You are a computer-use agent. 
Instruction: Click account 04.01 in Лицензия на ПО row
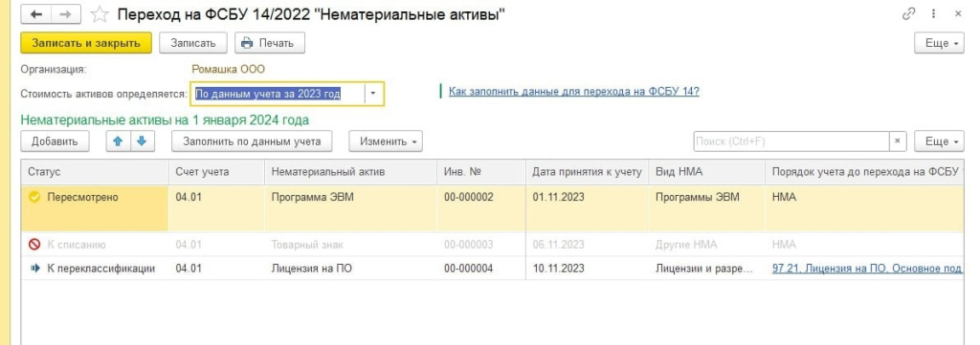(x=216, y=269)
